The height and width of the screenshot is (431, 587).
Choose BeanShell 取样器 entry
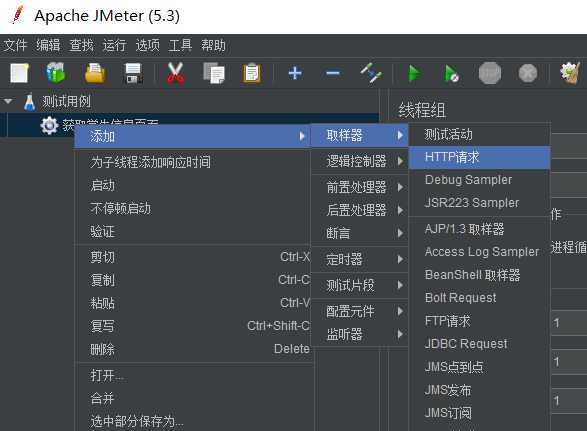point(480,275)
